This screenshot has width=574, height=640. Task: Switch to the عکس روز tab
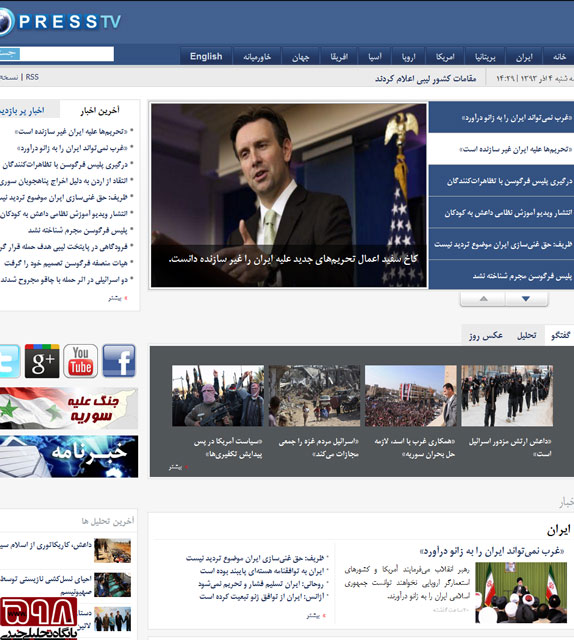[x=486, y=336]
